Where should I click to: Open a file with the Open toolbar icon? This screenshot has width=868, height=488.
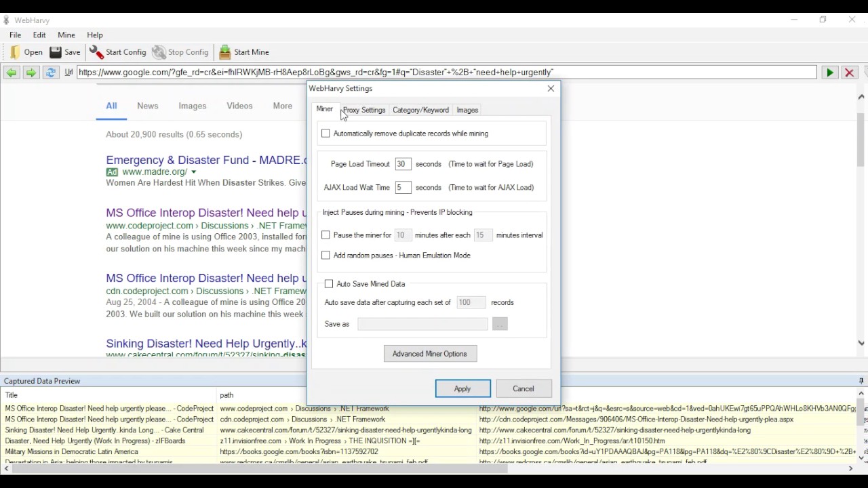(26, 52)
